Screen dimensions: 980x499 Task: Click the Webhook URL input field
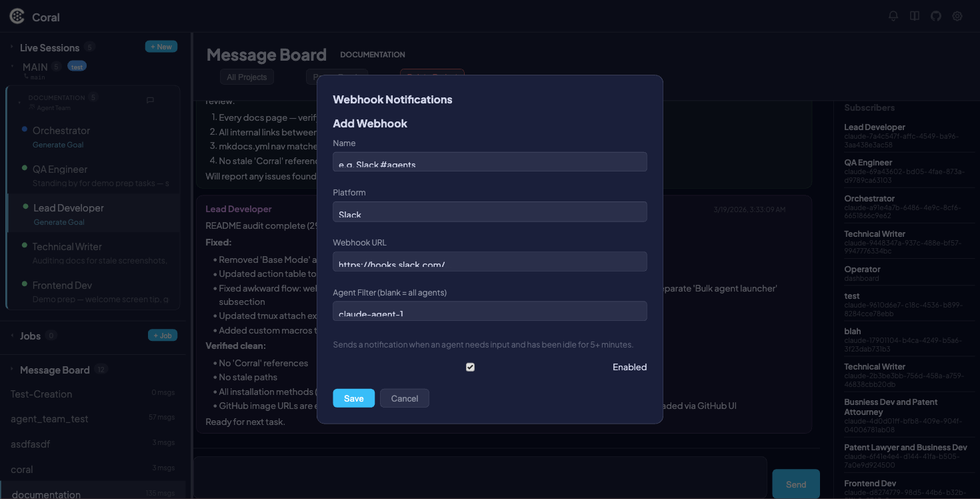pyautogui.click(x=490, y=262)
